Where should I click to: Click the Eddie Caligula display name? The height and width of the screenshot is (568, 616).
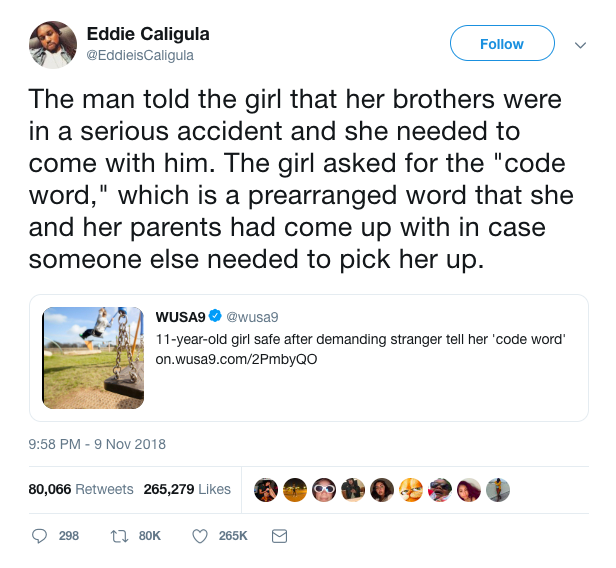[x=148, y=34]
